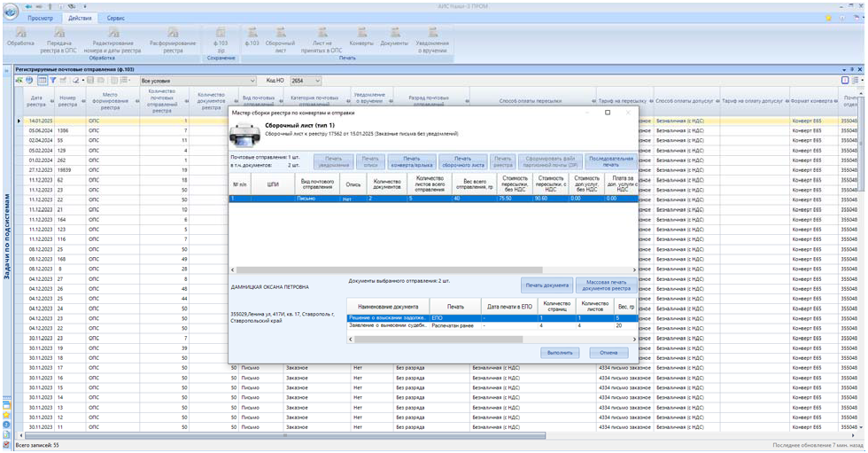This screenshot has width=868, height=453.
Task: Select the Заявление о вынесении document row
Action: (387, 325)
